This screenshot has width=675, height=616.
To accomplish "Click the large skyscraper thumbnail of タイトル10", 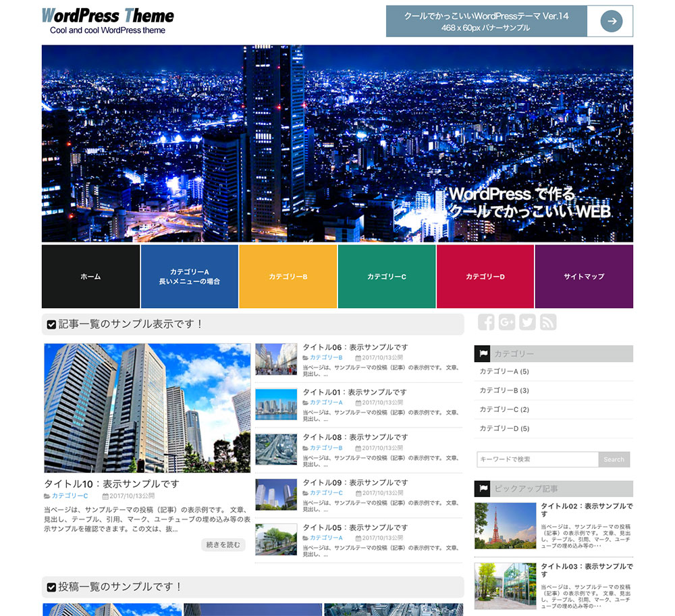I will [147, 408].
